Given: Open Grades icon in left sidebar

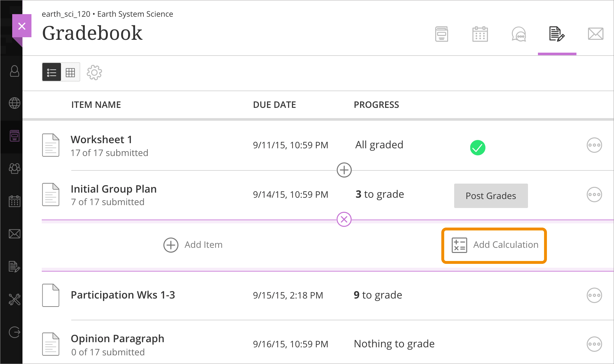Looking at the screenshot, I should tap(14, 266).
